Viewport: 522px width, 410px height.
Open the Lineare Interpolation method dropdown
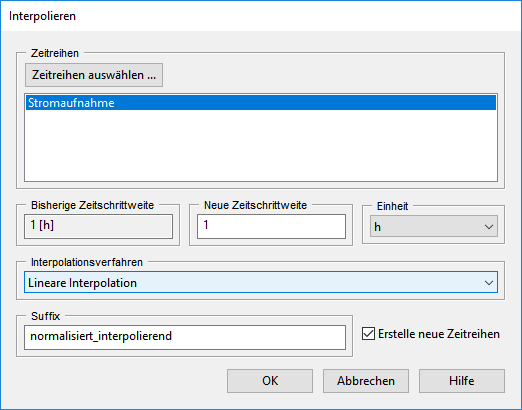(x=261, y=283)
